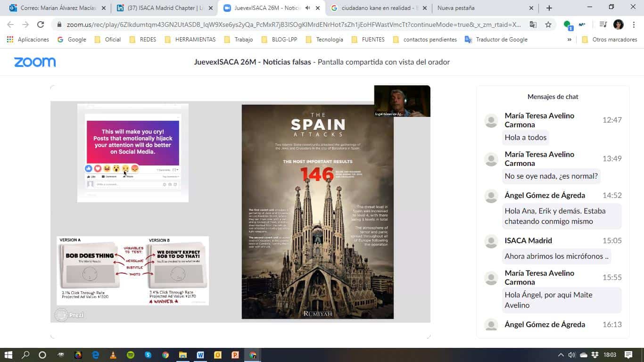Click the Zoom logo
The image size is (644, 362).
(x=35, y=62)
